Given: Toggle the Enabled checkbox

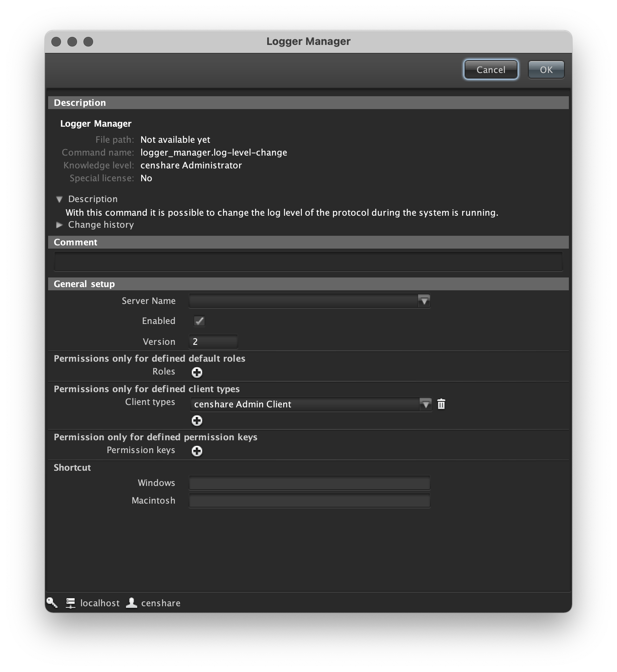Looking at the screenshot, I should click(199, 321).
